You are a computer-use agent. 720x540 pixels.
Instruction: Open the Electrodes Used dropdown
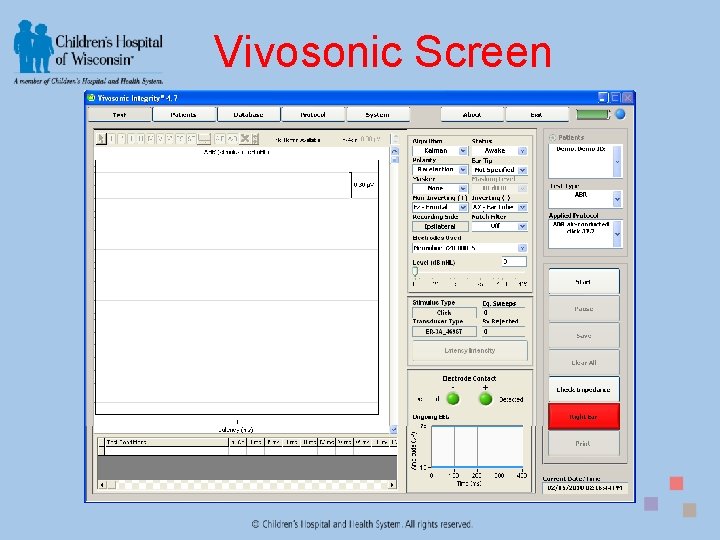(522, 248)
